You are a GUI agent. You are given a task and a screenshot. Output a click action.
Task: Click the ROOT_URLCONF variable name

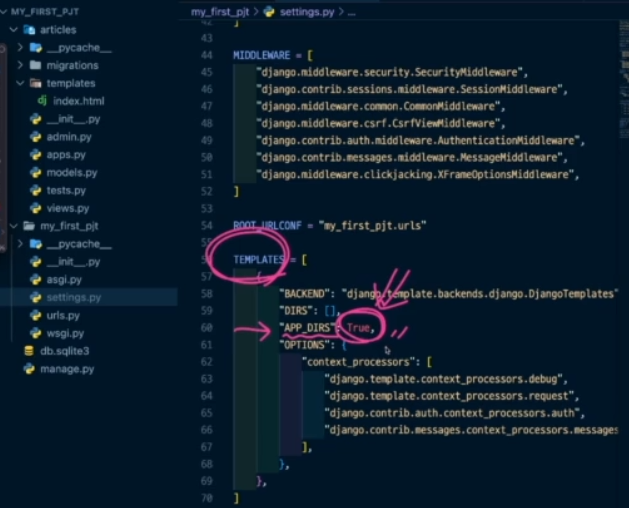tap(267, 226)
